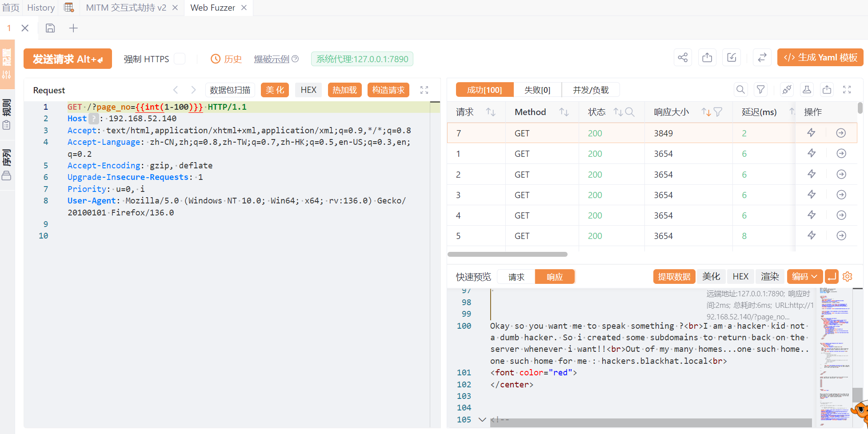Go to previous request with left arrow
Viewport: 868px width, 434px height.
click(176, 90)
